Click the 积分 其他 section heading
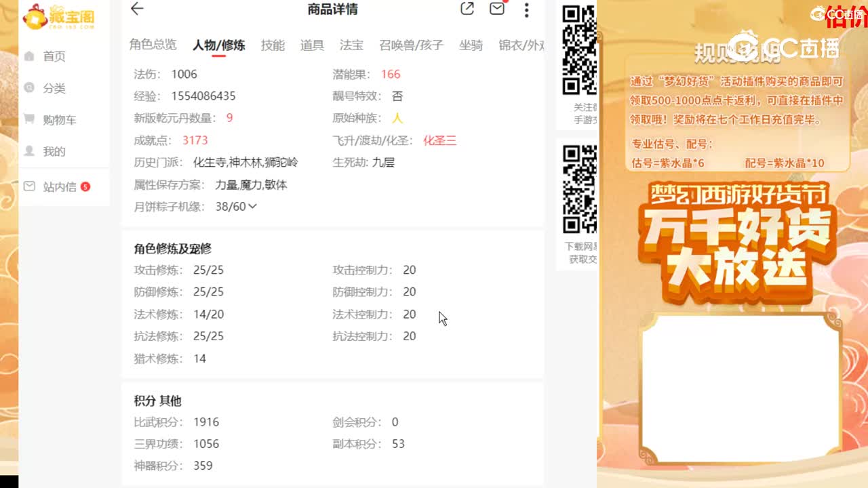Image resolution: width=868 pixels, height=488 pixels. pyautogui.click(x=157, y=401)
